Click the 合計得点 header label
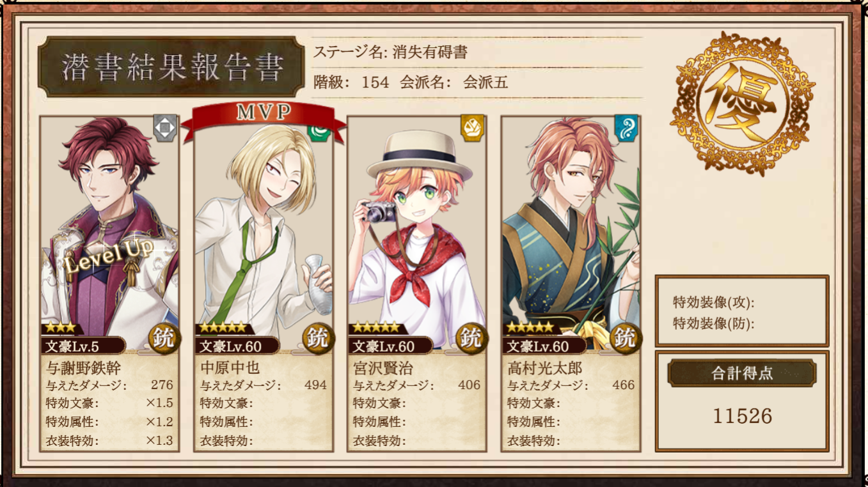Image resolution: width=868 pixels, height=487 pixels. [742, 373]
